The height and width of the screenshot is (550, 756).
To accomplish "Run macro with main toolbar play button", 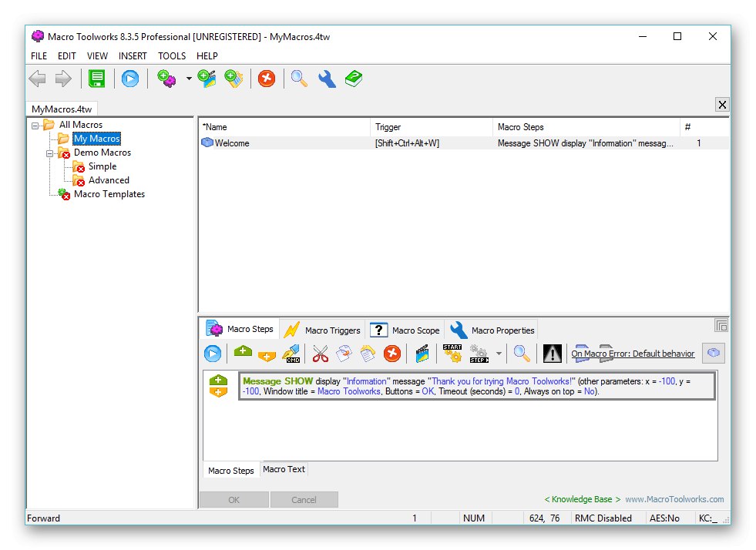I will [130, 79].
